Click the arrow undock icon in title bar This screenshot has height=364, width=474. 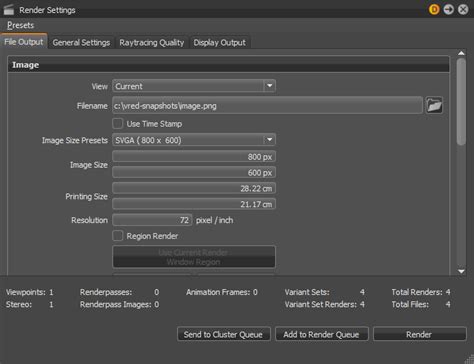tap(449, 9)
